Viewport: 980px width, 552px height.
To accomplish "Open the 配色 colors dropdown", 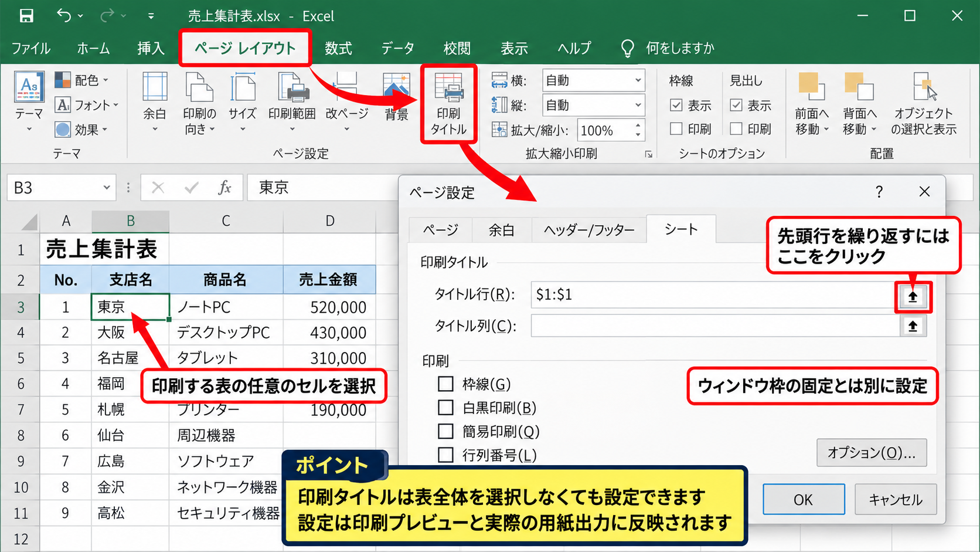I will point(81,80).
